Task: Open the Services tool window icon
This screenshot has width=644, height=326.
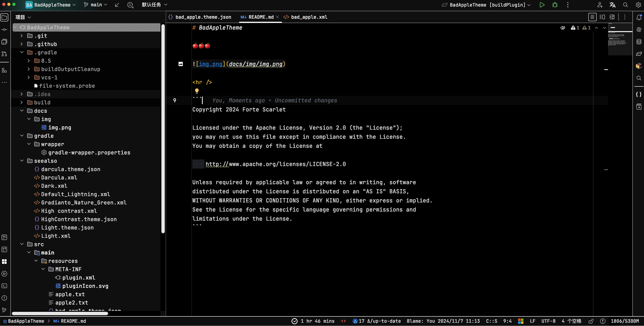Action: 5,274
